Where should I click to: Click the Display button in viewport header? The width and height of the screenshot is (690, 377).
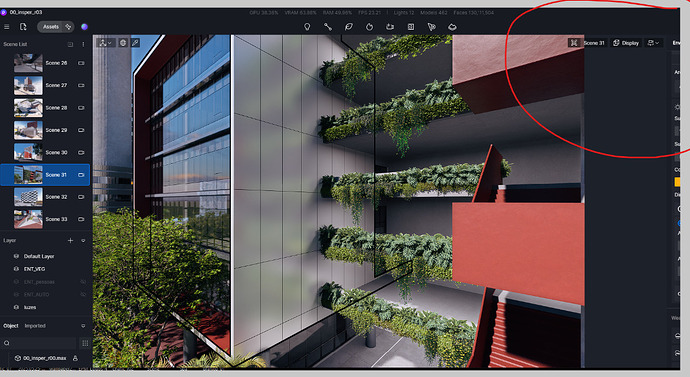626,43
